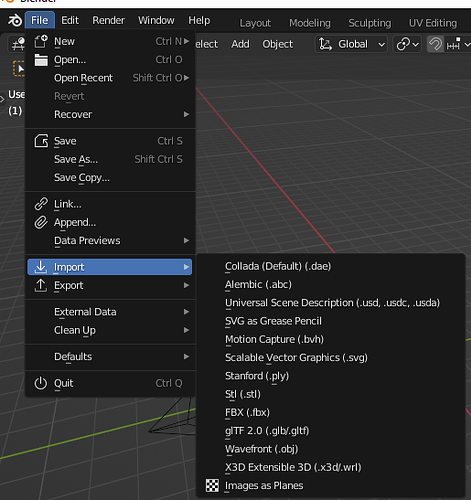This screenshot has height=500, width=471.
Task: Switch to the UV Editing workspace tab
Action: [x=433, y=23]
